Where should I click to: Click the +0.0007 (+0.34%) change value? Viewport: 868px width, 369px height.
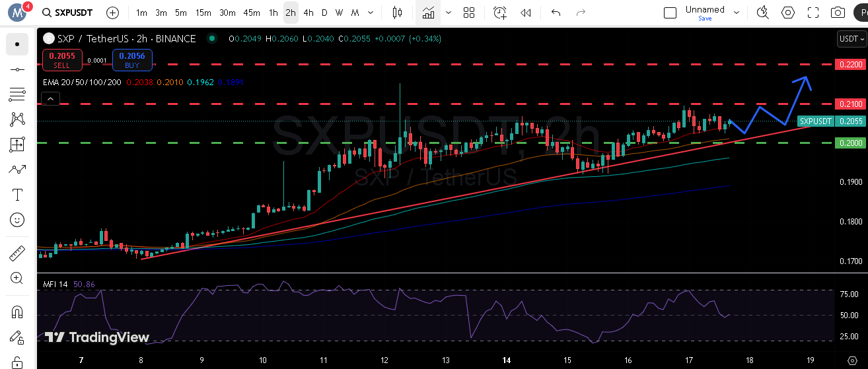(x=408, y=38)
